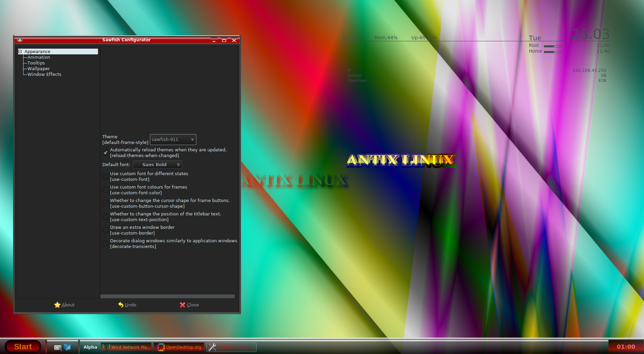Click the [default-frame-style] label
This screenshot has height=354, width=644.
click(125, 142)
